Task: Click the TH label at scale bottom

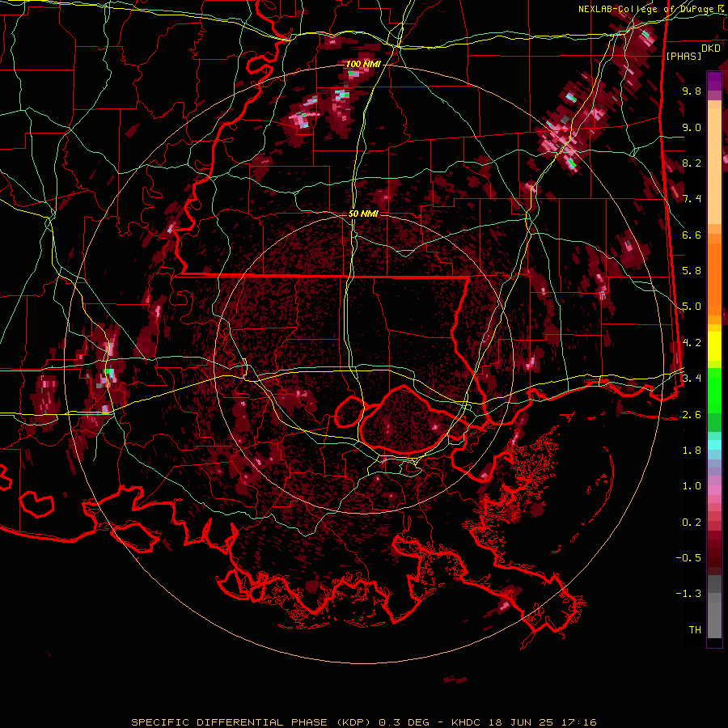Action: click(695, 630)
